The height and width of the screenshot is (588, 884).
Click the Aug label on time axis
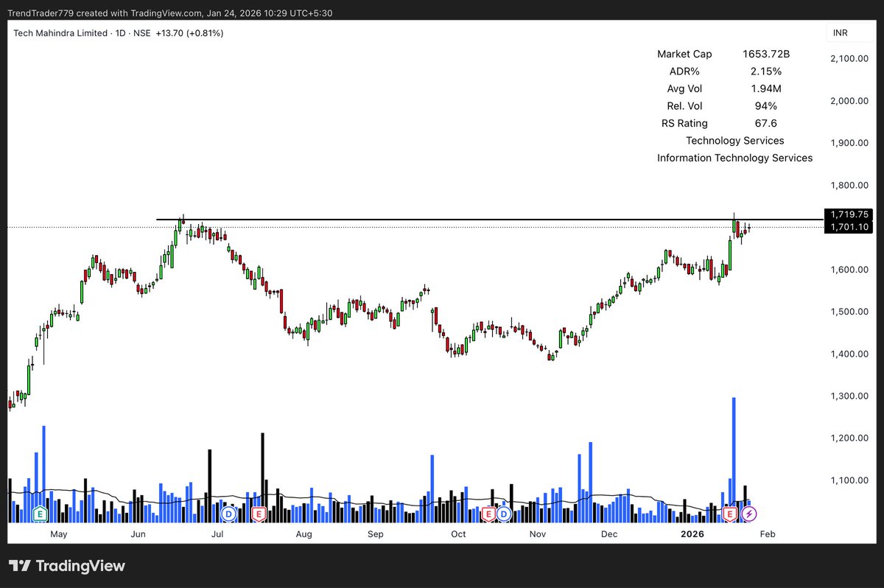[x=304, y=533]
